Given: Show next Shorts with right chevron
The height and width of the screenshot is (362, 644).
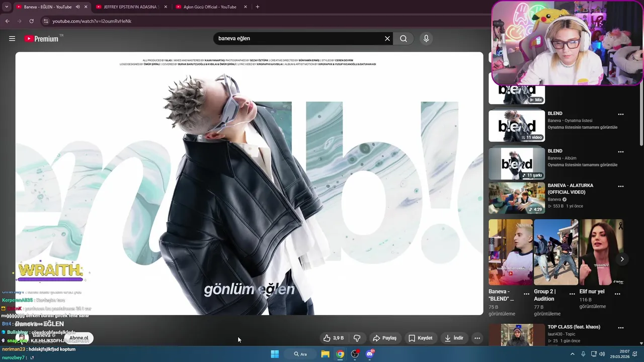Looking at the screenshot, I should (x=622, y=259).
